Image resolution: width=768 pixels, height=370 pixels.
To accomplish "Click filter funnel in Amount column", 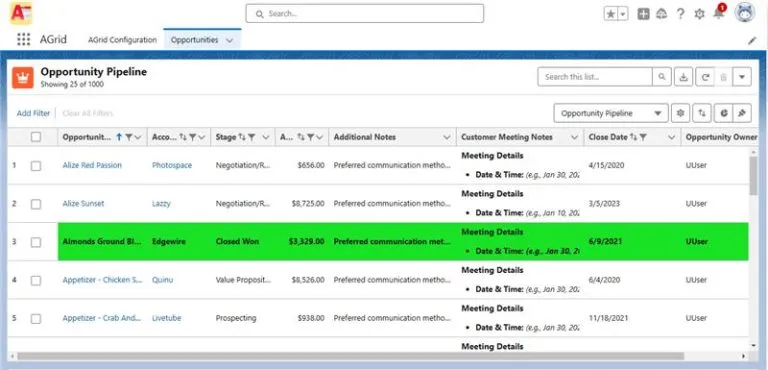I will [311, 138].
